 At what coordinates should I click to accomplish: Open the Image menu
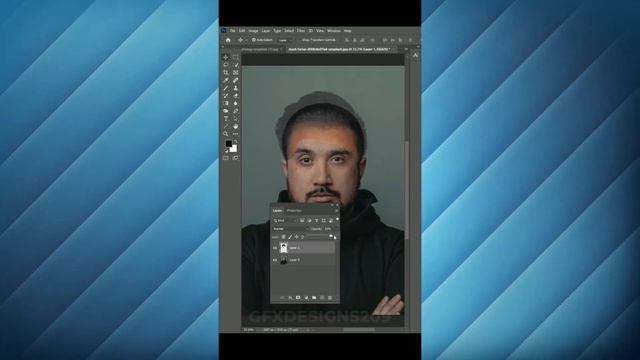(x=253, y=31)
